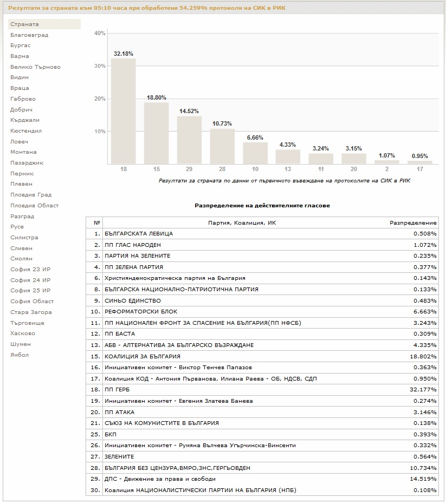Open Варна region results
Screen dimensions: 446x504
(20, 56)
